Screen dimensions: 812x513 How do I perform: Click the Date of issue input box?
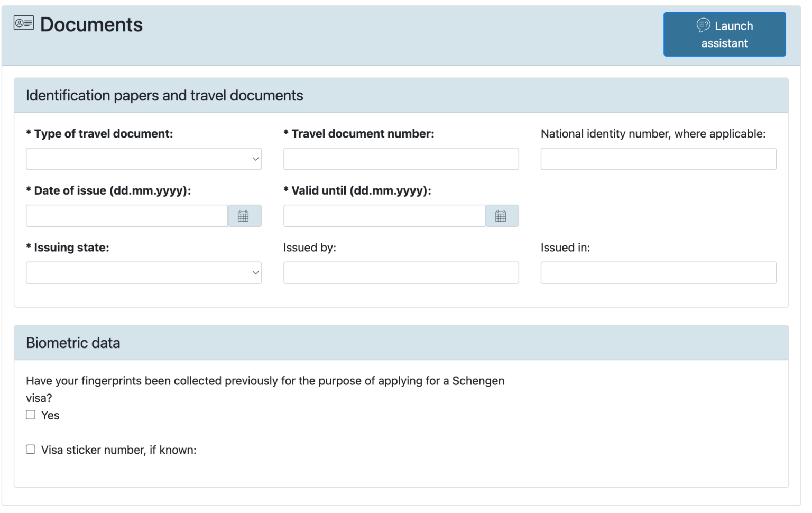126,215
